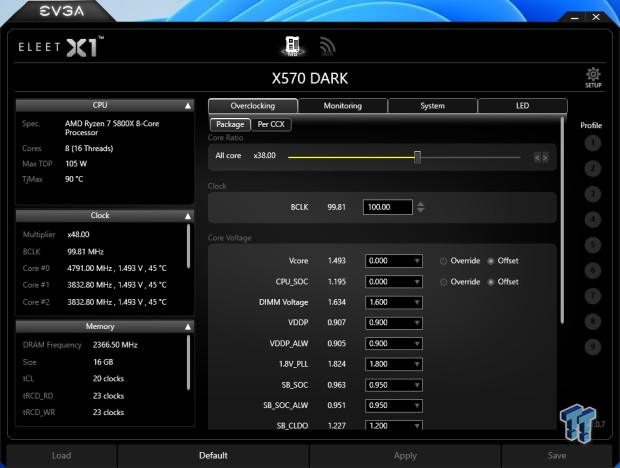Select Vcore Offset mode

tap(491, 261)
